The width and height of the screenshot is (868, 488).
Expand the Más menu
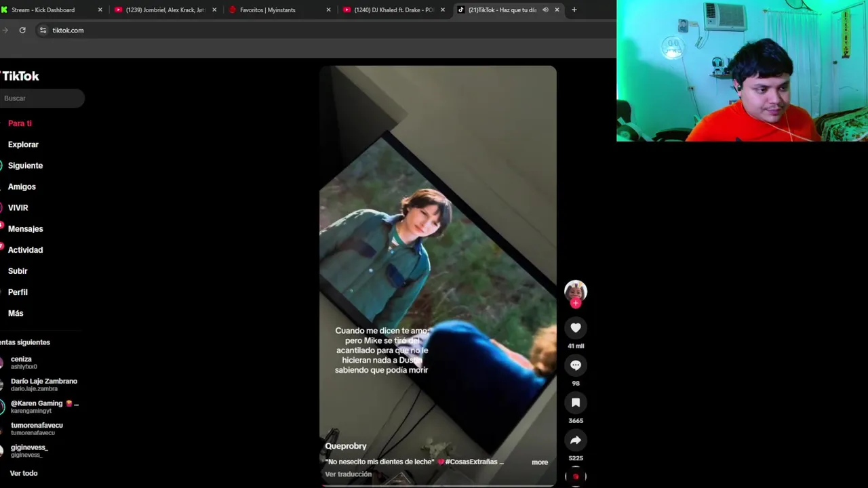click(x=16, y=313)
